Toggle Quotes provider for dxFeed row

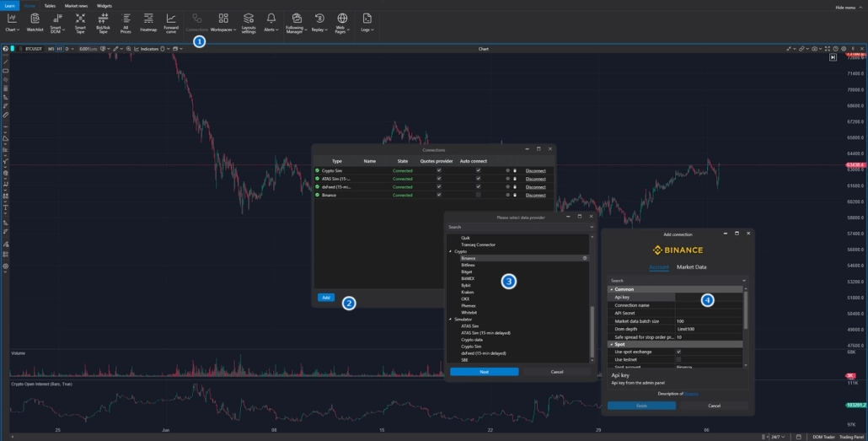tap(439, 186)
